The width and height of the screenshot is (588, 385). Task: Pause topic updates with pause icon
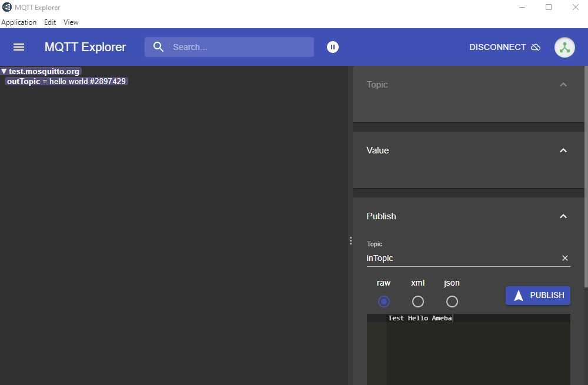pyautogui.click(x=333, y=47)
